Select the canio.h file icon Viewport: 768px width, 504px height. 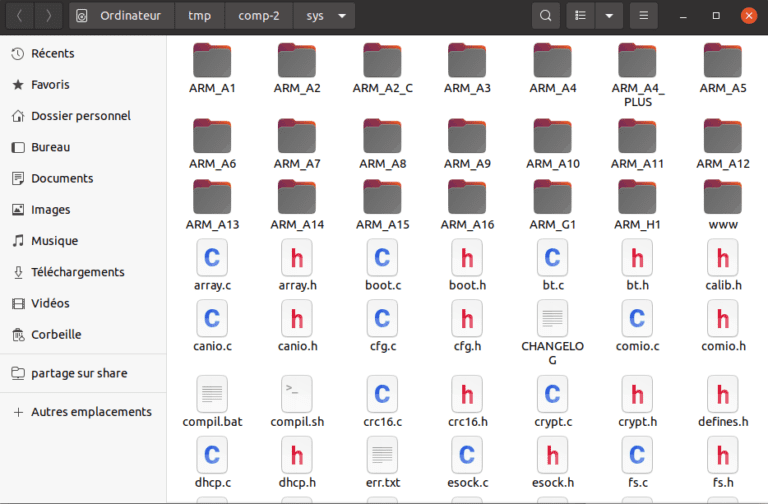(297, 318)
